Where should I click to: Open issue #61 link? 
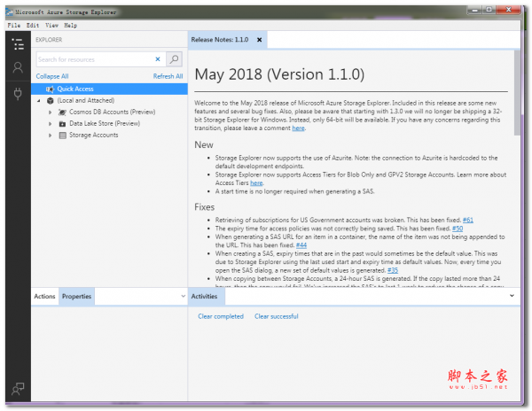[468, 220]
